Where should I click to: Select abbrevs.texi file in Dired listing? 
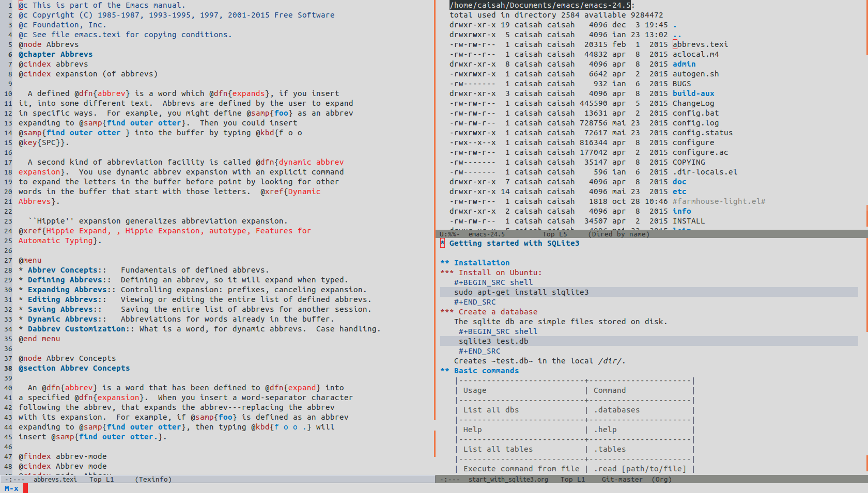point(700,44)
